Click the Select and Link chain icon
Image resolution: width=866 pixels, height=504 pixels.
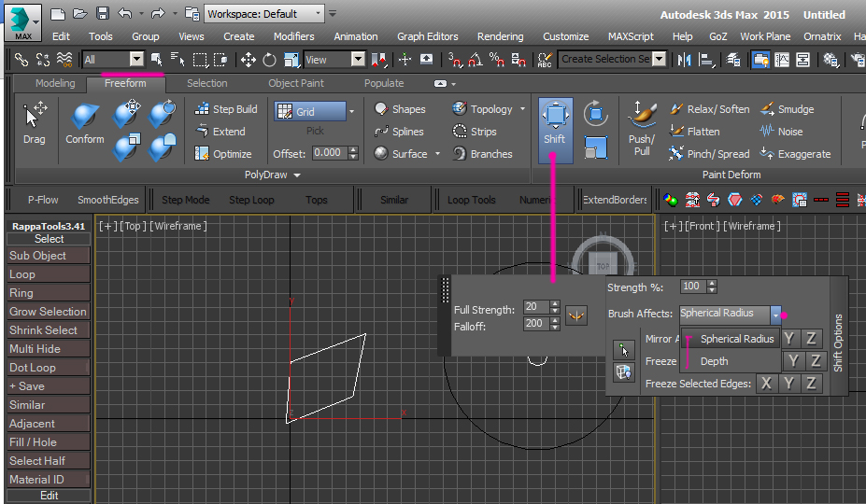pos(21,59)
